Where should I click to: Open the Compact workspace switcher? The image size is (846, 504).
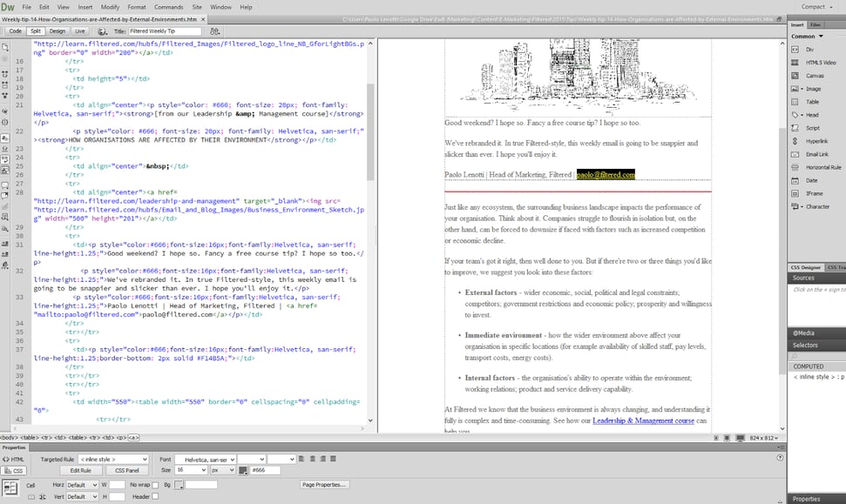pos(817,6)
